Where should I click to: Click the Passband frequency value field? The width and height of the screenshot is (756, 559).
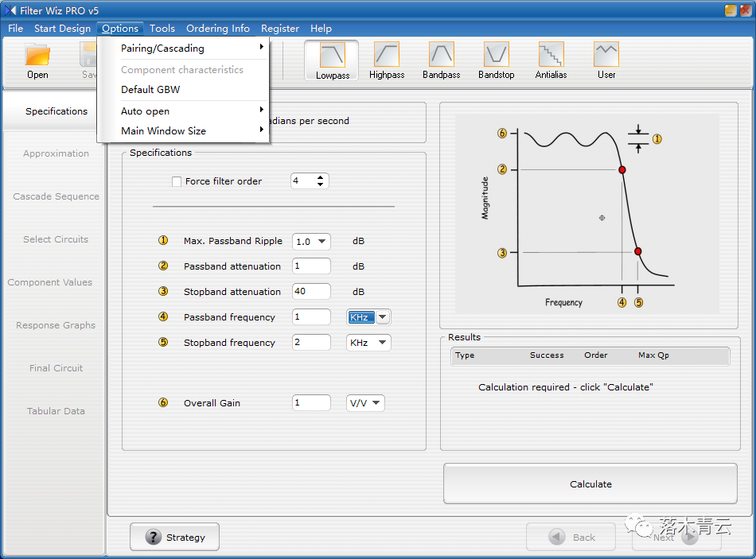(x=311, y=317)
